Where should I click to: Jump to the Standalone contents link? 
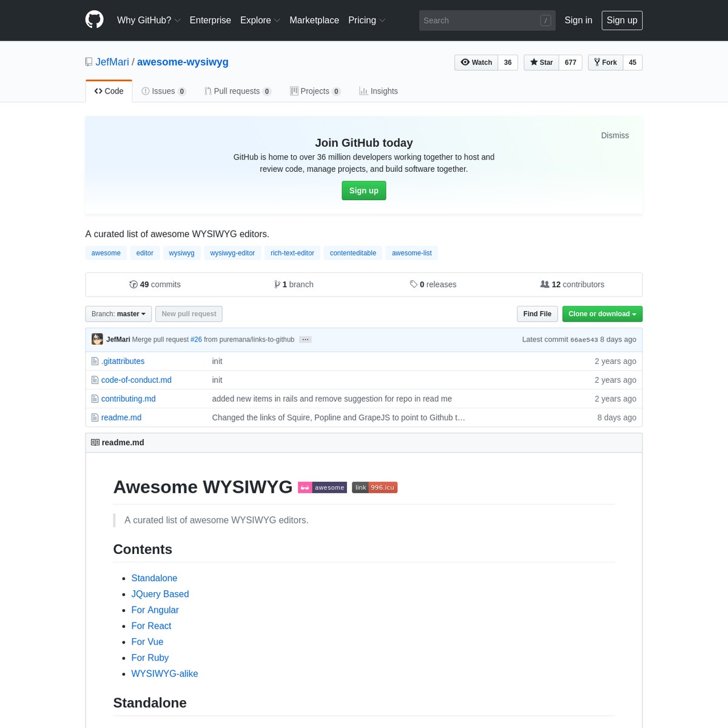154,578
